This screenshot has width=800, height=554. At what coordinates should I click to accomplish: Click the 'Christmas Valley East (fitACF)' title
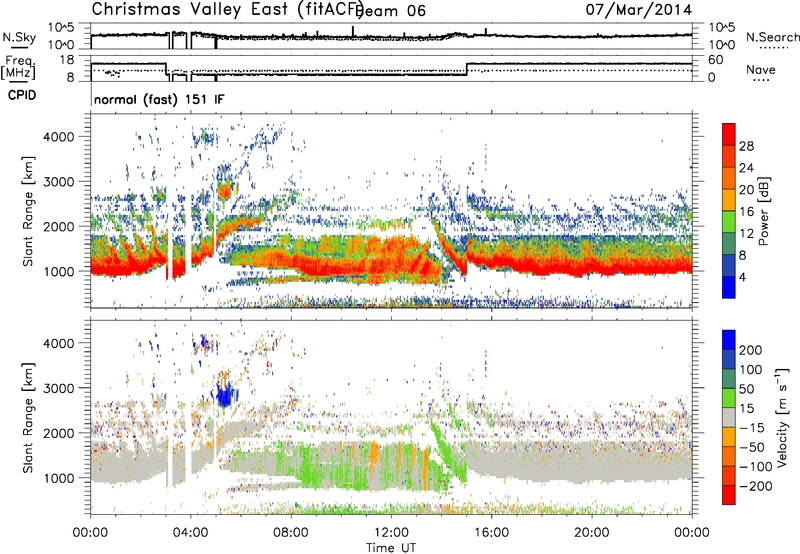click(x=228, y=9)
